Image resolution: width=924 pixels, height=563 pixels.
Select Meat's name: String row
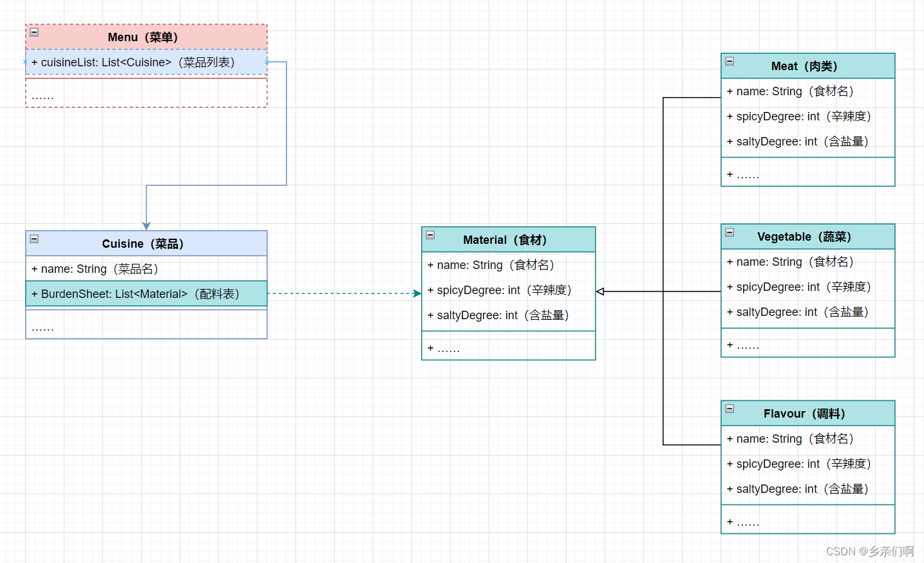click(808, 91)
